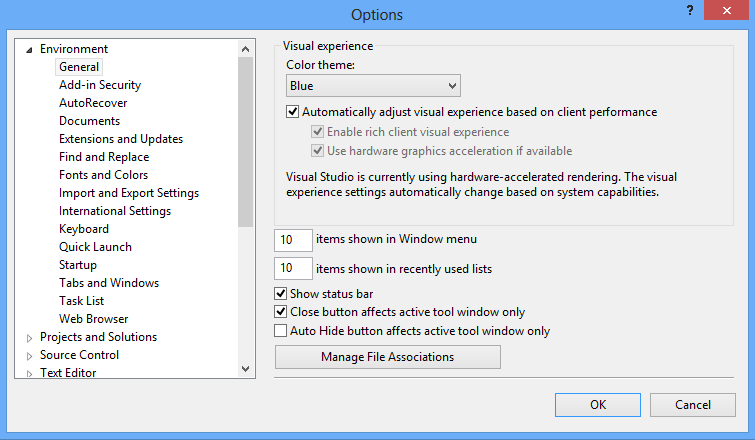The height and width of the screenshot is (440, 755).
Task: Select Tabs and Windows item
Action: click(x=109, y=283)
